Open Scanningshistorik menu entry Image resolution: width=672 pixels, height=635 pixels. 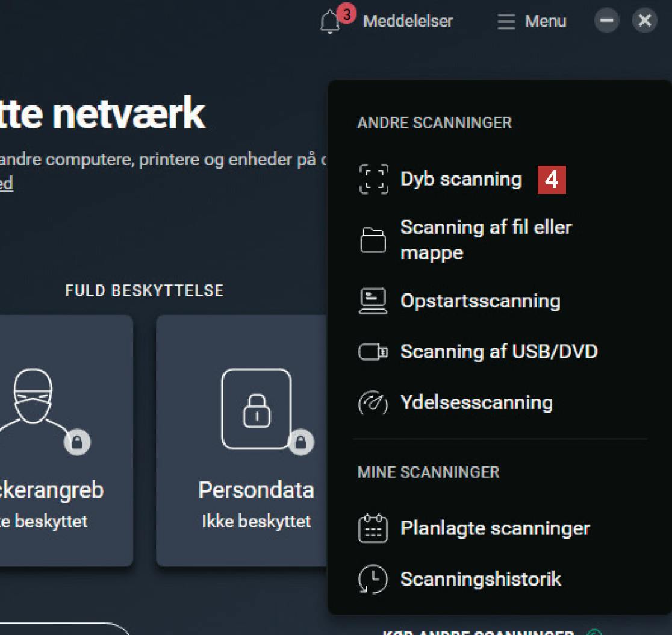481,580
